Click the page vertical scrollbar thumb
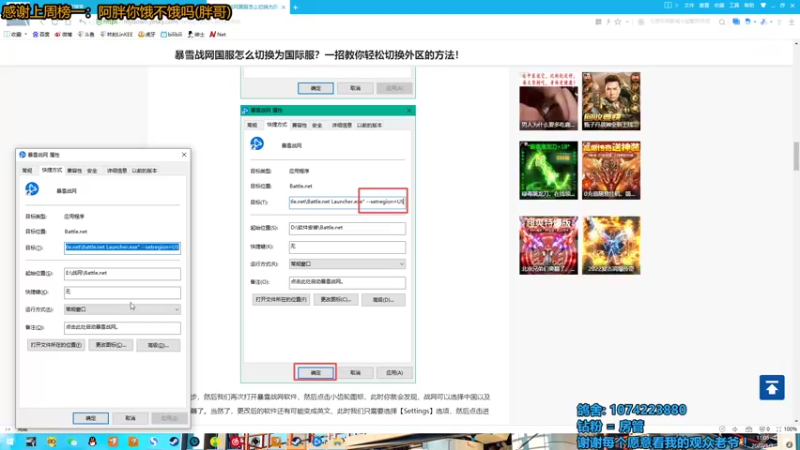The image size is (800, 450). click(796, 156)
